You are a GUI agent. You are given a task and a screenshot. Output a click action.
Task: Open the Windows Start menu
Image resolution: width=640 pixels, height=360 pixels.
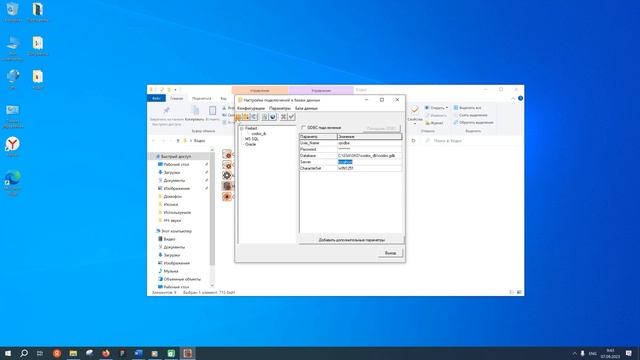click(8, 353)
